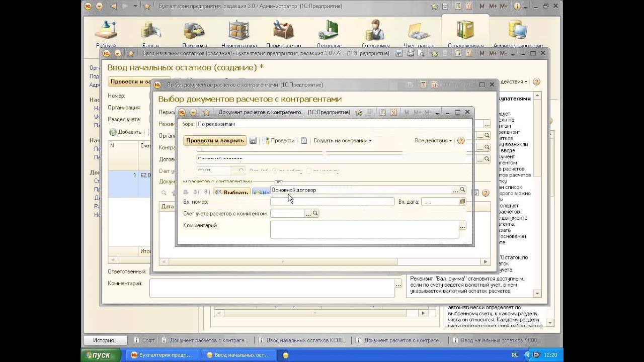This screenshot has height=362, width=644.
Task: Open the ellipsis button beside Комментарий in the front window
Action: [462, 226]
